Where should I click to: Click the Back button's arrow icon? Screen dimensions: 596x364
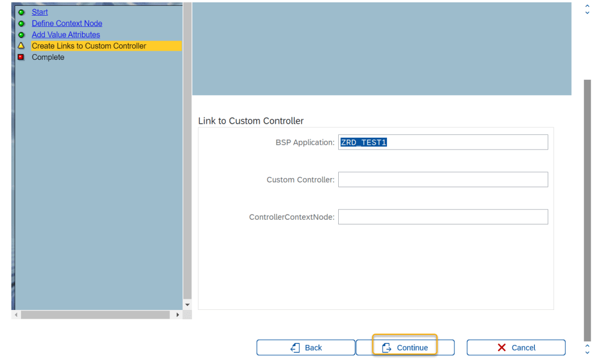pos(295,348)
